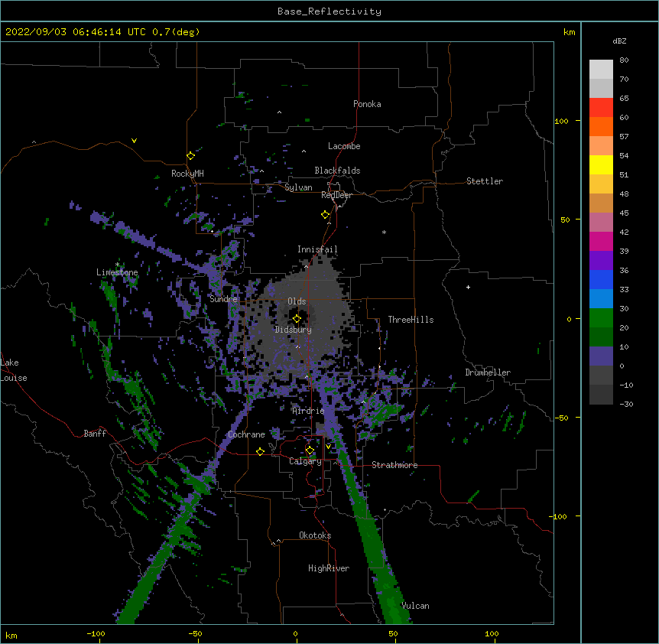Click the Airdrie label
This screenshot has height=644, width=659.
[308, 411]
